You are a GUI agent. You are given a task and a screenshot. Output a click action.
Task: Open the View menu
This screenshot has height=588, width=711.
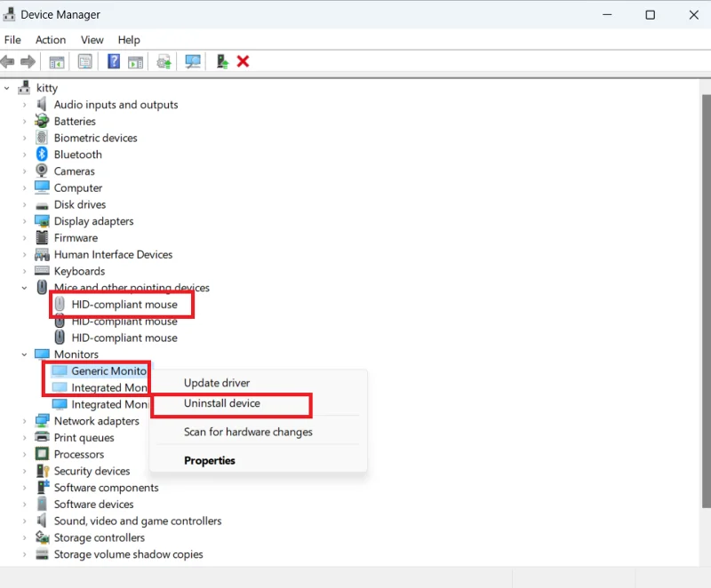pos(92,40)
